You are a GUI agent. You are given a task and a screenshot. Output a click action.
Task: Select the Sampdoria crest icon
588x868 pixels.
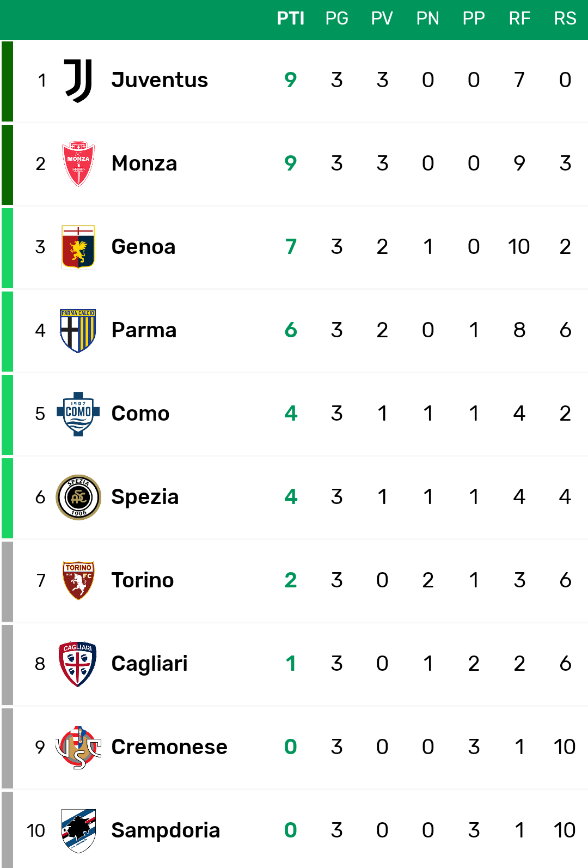point(78,831)
